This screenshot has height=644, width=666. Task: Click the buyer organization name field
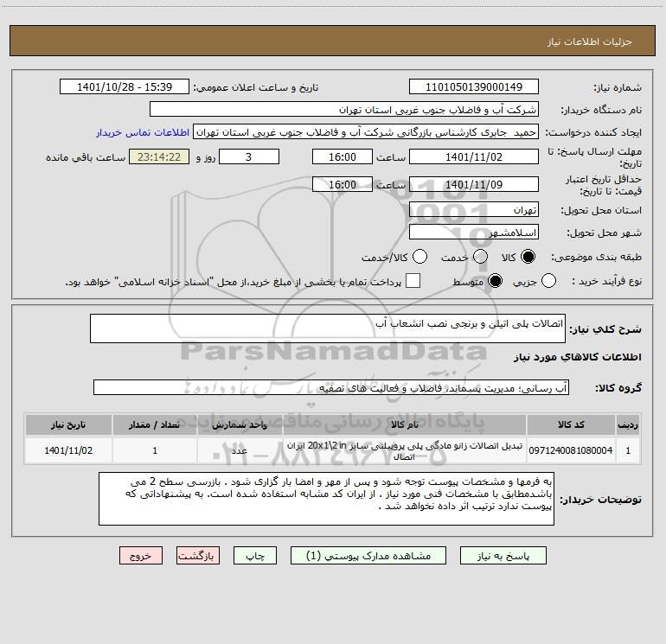[x=344, y=110]
